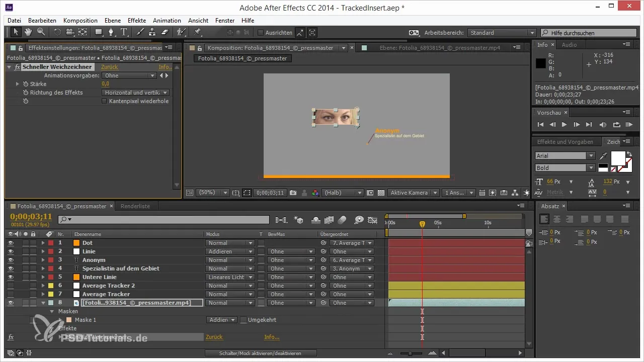Select the Hand tool
The width and height of the screenshot is (644, 362).
(28, 32)
